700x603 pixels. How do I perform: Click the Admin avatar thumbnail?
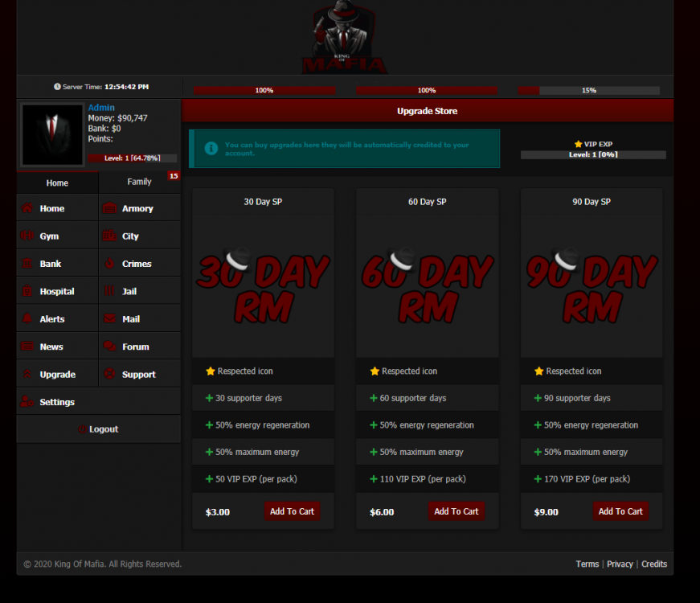coord(52,134)
